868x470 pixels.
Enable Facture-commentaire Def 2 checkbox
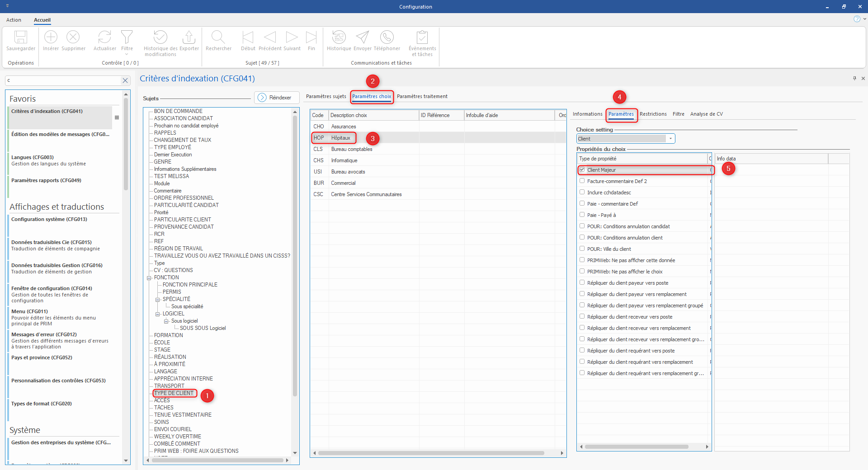[582, 181]
